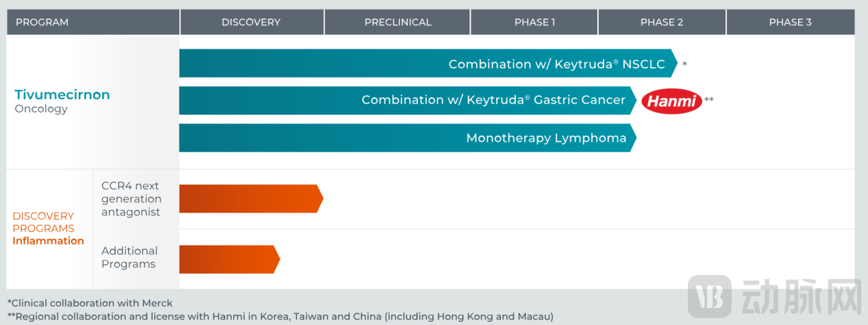Click the PHASE 3 column header
868x325 pixels.
pyautogui.click(x=790, y=22)
